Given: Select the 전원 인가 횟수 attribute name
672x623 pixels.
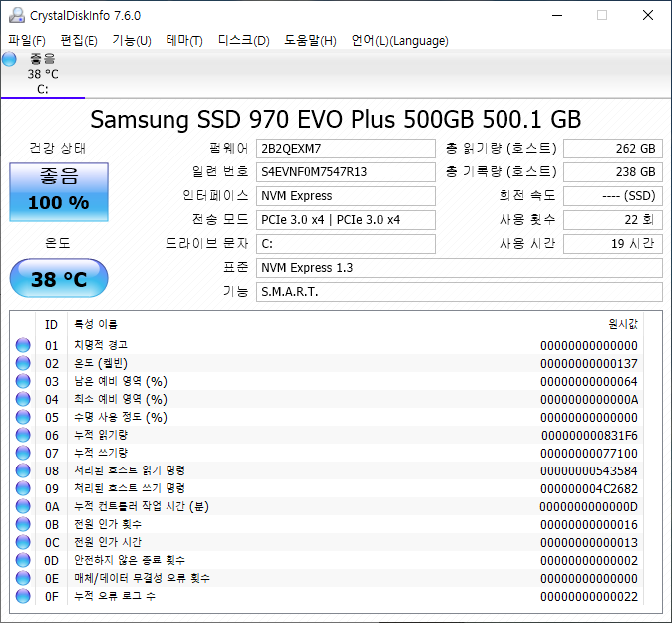Looking at the screenshot, I should [x=108, y=524].
